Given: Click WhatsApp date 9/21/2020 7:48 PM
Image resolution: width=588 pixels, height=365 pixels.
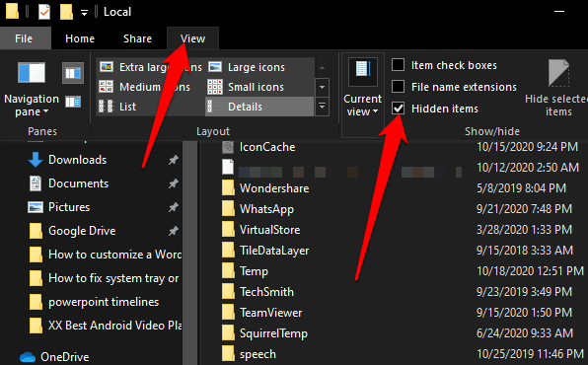Looking at the screenshot, I should [524, 208].
